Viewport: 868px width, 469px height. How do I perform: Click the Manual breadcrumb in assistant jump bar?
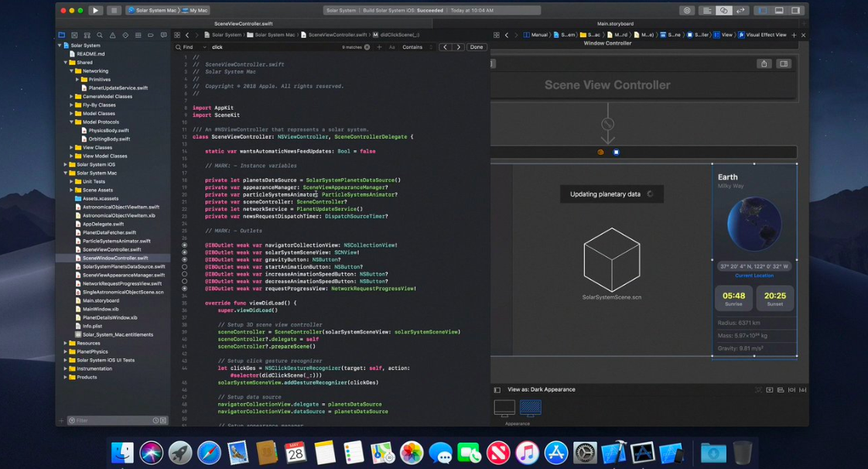click(x=535, y=35)
